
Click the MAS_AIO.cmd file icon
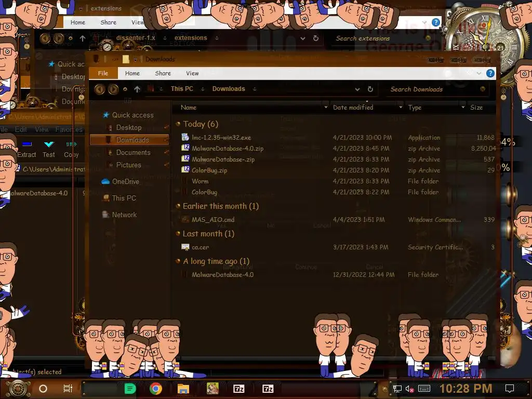(185, 220)
